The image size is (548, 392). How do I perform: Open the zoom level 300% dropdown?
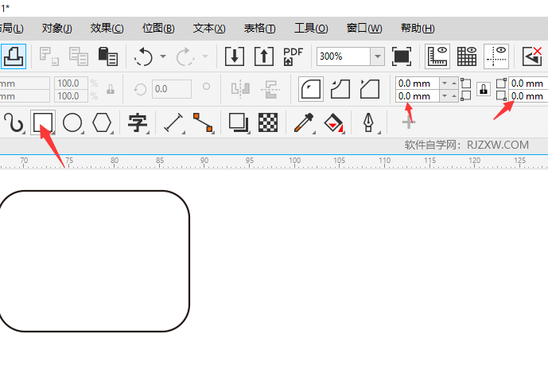pyautogui.click(x=377, y=56)
